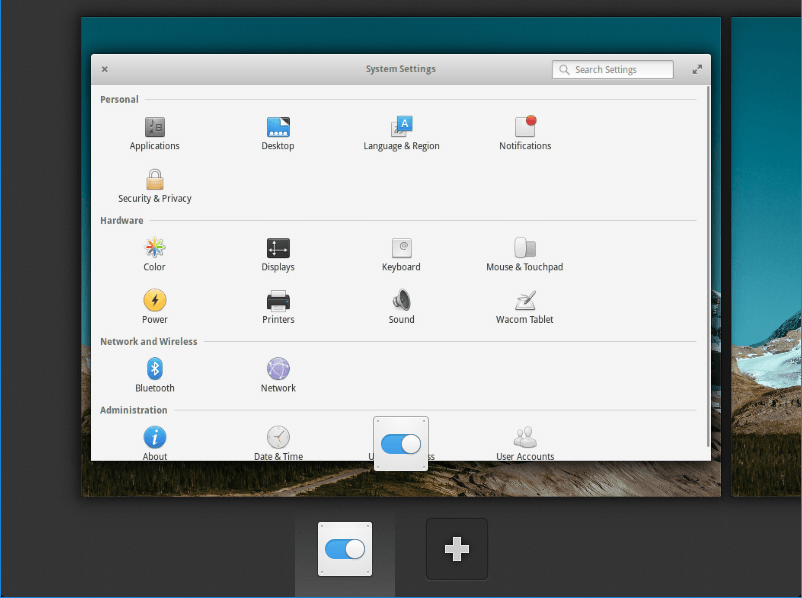
Task: Open the Wacom Tablet settings
Action: (x=525, y=307)
